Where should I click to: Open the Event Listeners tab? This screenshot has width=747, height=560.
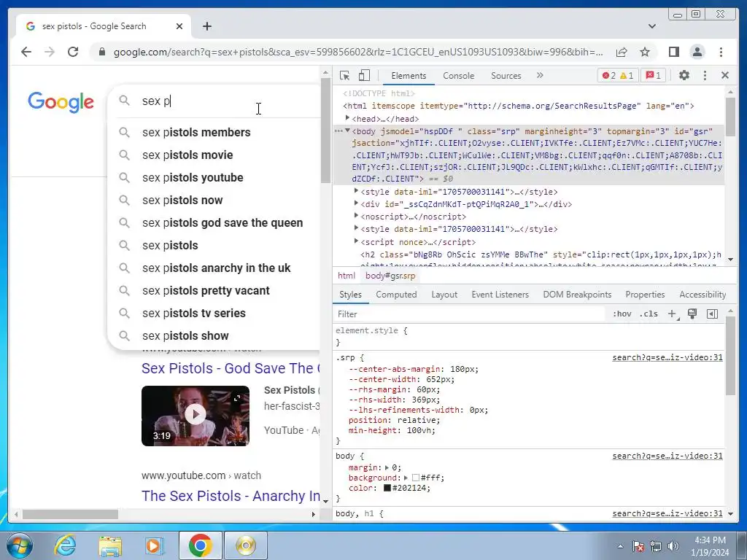click(x=500, y=295)
